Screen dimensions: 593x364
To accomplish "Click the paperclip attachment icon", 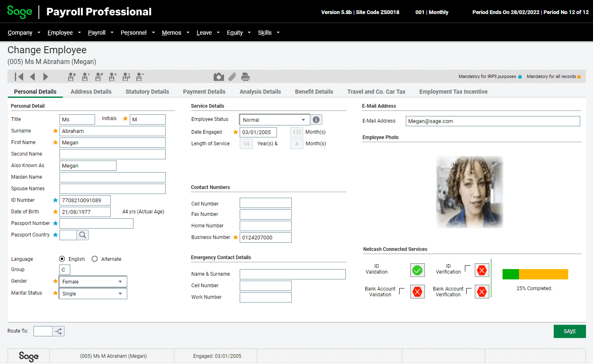I will point(232,77).
